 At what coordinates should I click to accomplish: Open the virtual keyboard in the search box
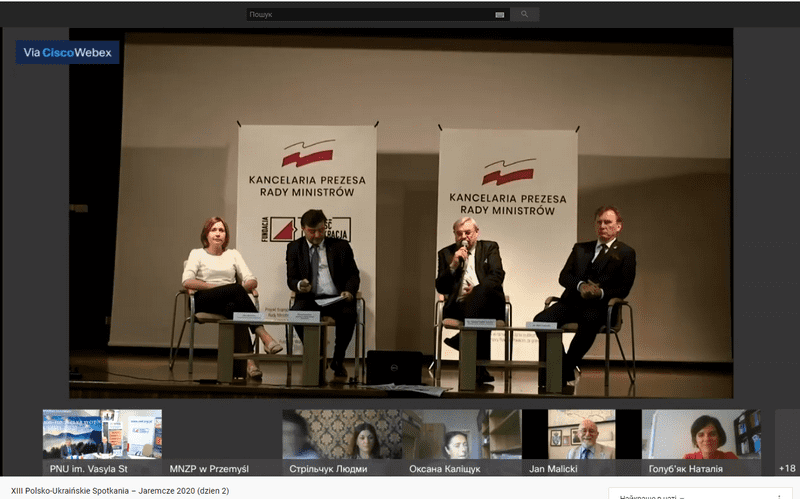(499, 15)
